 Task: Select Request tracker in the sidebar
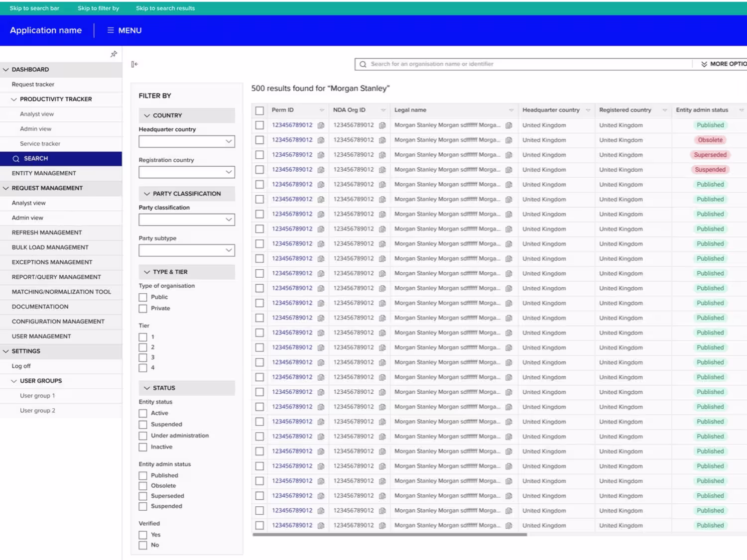[x=33, y=85]
